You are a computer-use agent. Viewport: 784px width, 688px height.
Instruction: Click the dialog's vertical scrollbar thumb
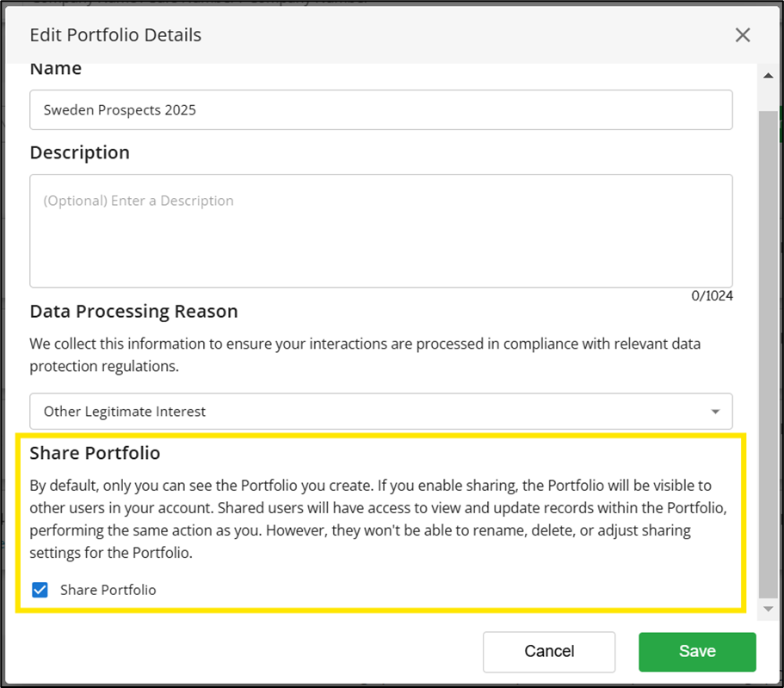(769, 344)
